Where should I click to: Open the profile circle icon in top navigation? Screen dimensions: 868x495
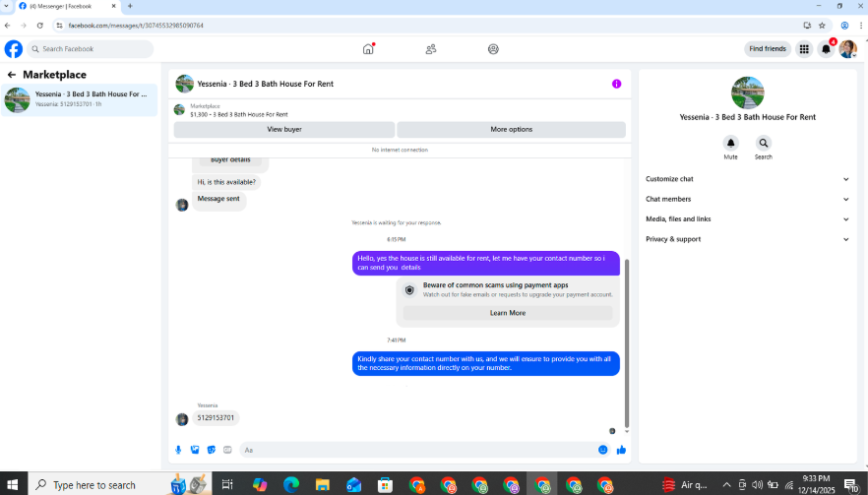click(493, 49)
